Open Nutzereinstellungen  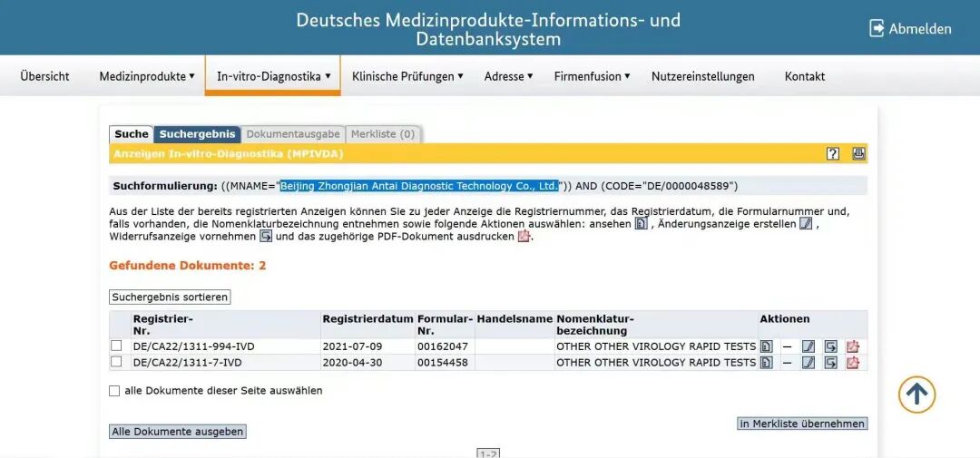tap(703, 76)
